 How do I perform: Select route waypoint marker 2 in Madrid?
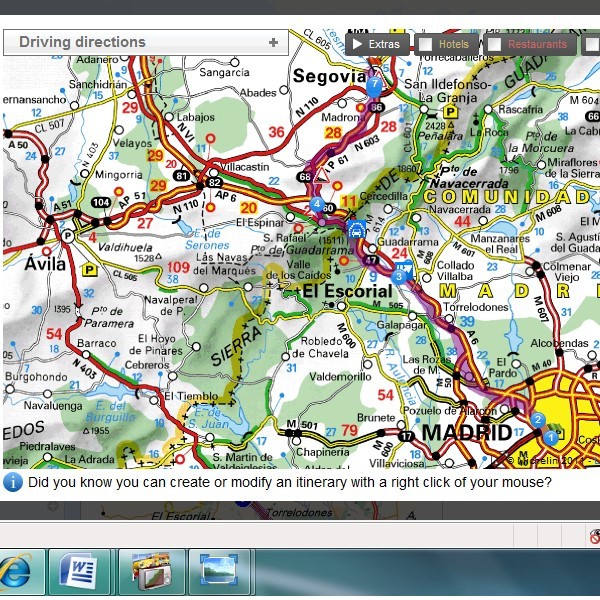coord(538,419)
